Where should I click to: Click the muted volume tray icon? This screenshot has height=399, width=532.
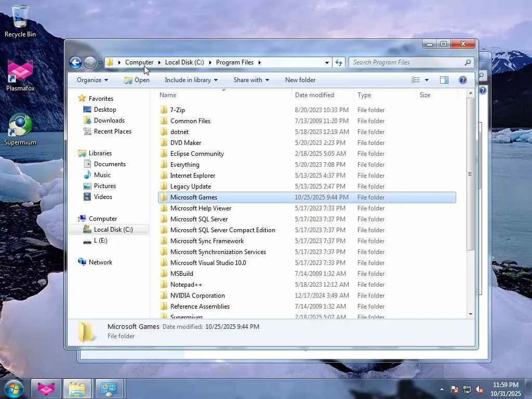[x=480, y=390]
